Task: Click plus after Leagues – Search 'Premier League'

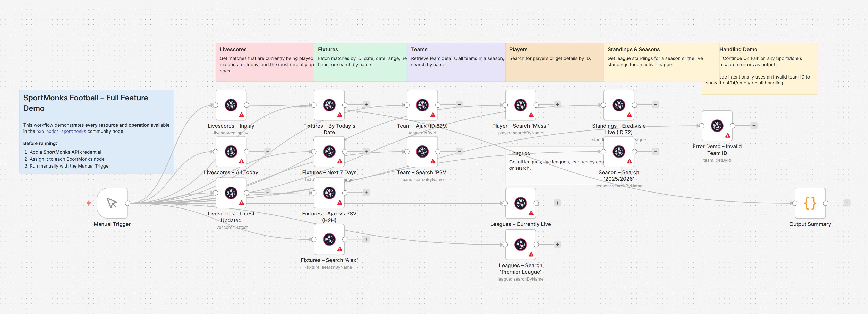Action: [557, 244]
